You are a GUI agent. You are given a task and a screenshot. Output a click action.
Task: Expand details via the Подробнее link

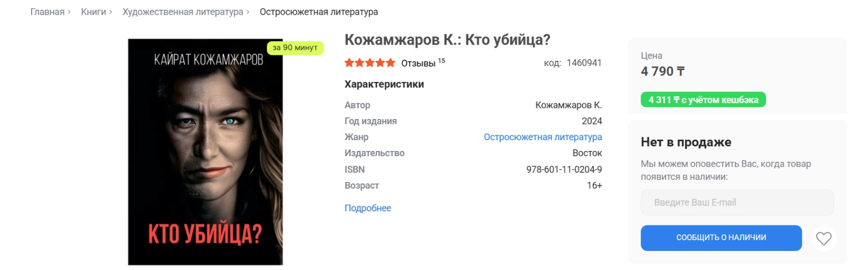click(x=367, y=208)
